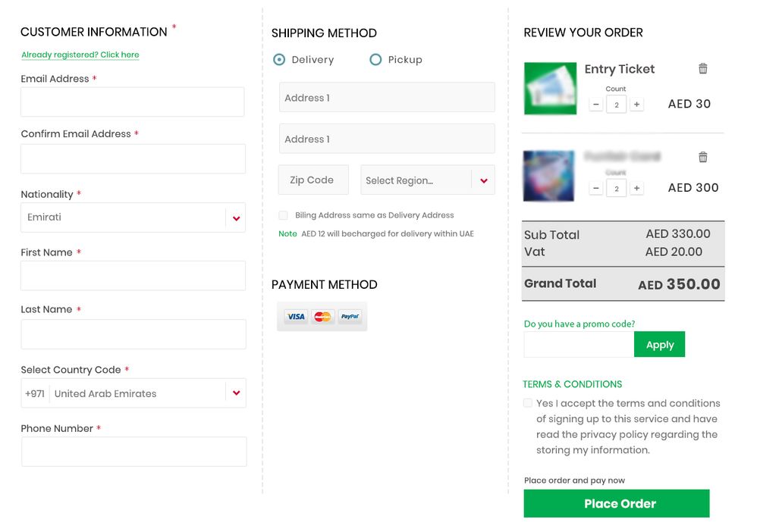
Task: Accept the terms and conditions checkbox
Action: 527,403
